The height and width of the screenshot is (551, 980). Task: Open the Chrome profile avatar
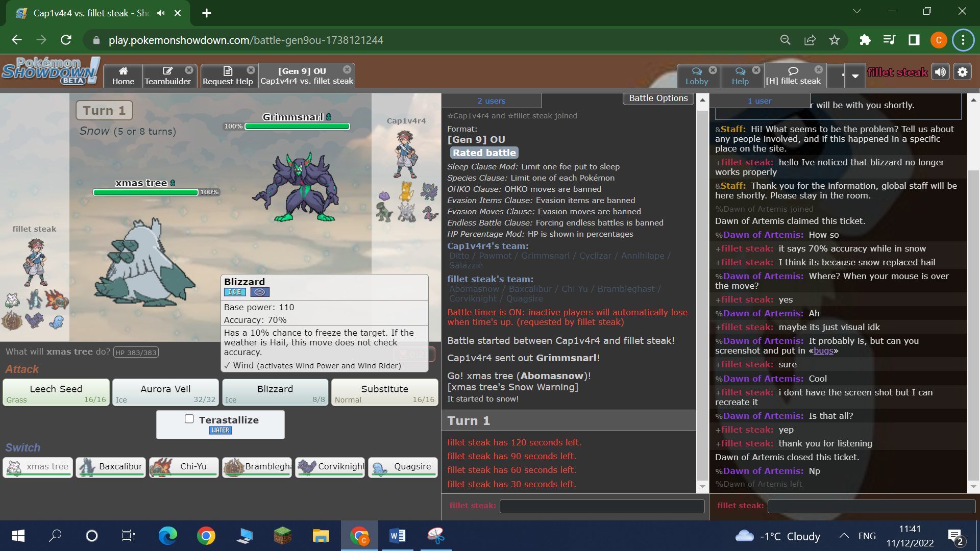pyautogui.click(x=939, y=40)
